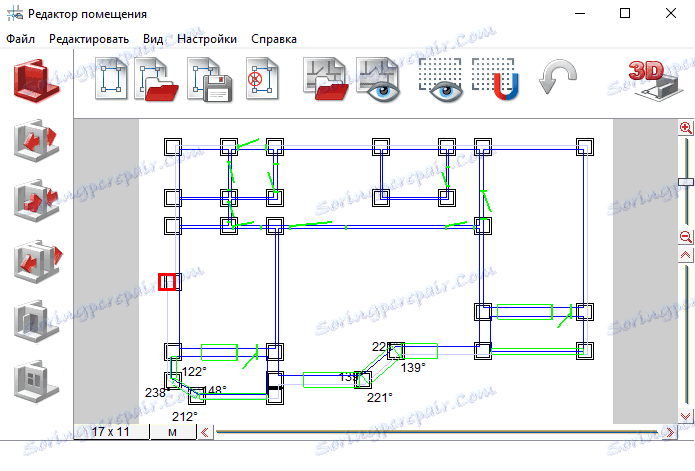Click the delete room plan icon
This screenshot has width=695, height=471.
pyautogui.click(x=262, y=78)
